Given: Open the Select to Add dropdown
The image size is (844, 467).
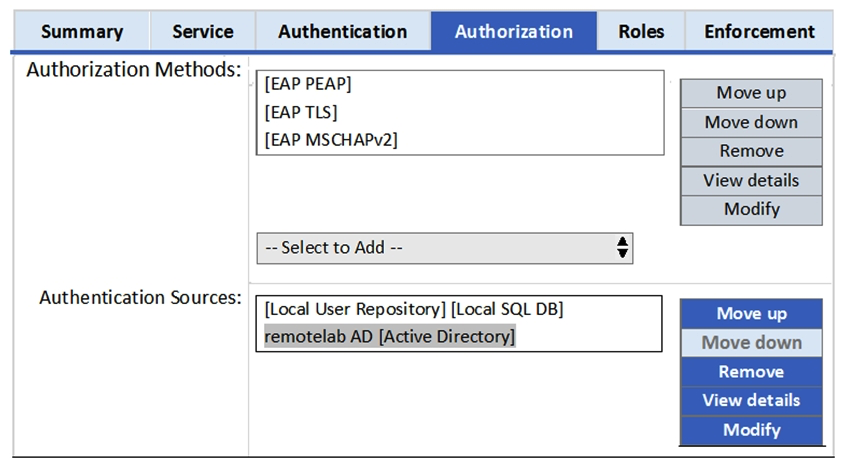Looking at the screenshot, I should [x=445, y=248].
